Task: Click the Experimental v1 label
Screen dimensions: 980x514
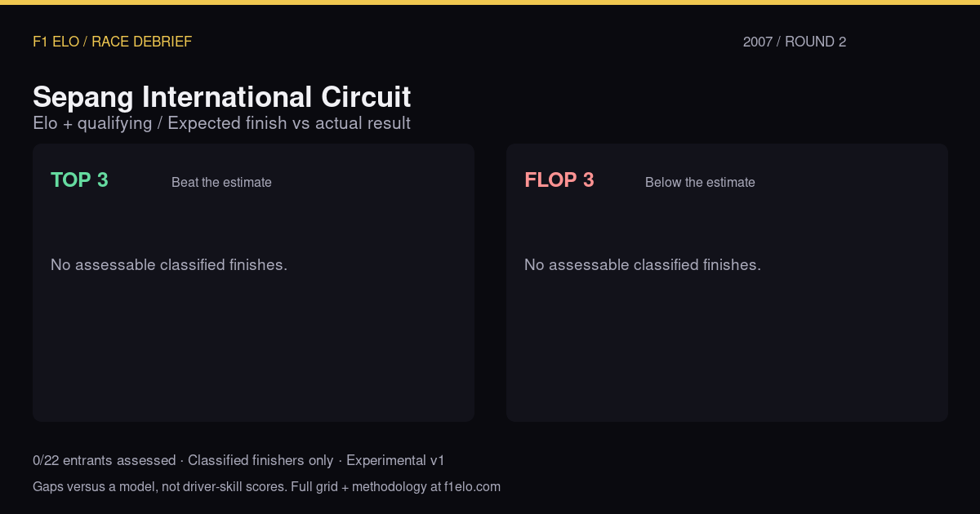Action: click(395, 461)
